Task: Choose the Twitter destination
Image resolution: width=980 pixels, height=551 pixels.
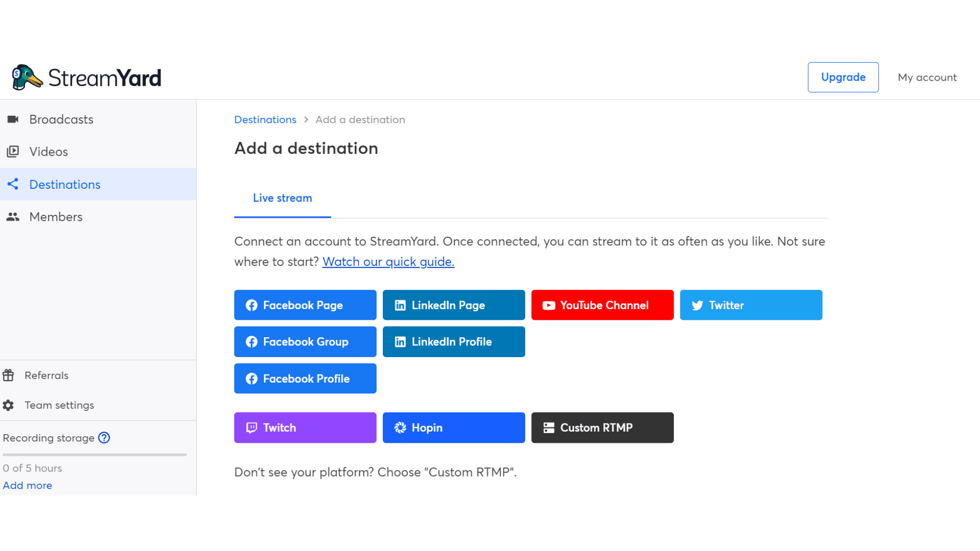Action: [751, 305]
